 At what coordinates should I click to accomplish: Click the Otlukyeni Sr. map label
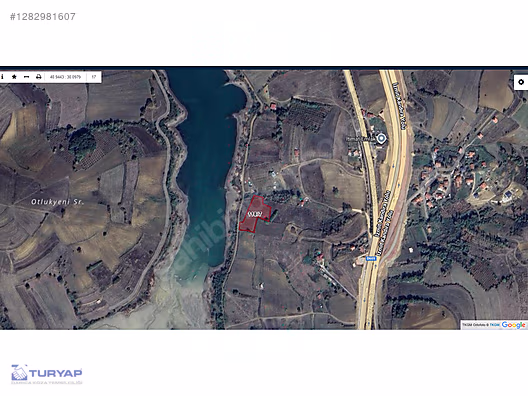click(x=57, y=202)
